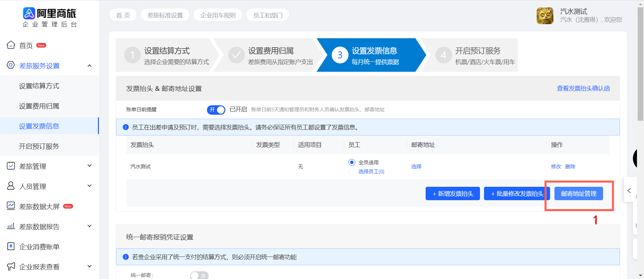Open 邮寄地址管理 button
Viewport: 644px width, 279px height.
(x=579, y=193)
